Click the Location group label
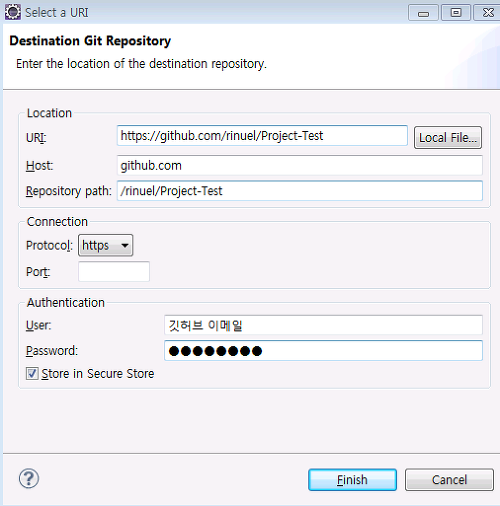500x506 pixels. pos(49,113)
